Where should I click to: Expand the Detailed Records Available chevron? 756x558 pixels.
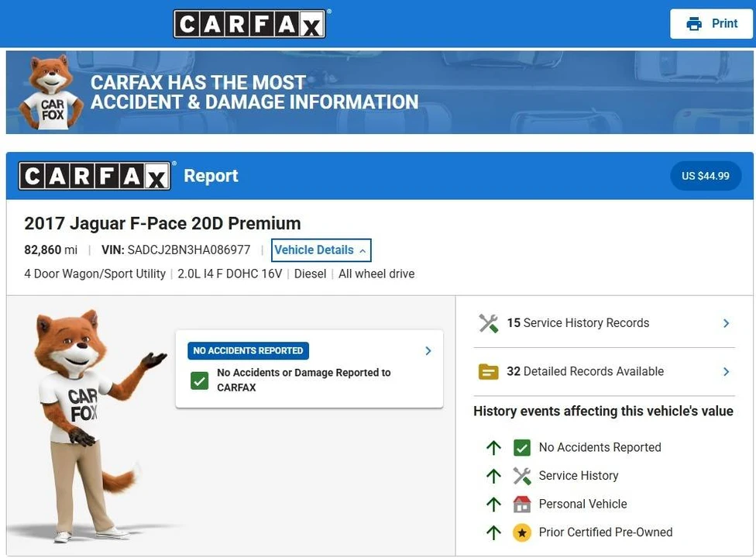[726, 372]
